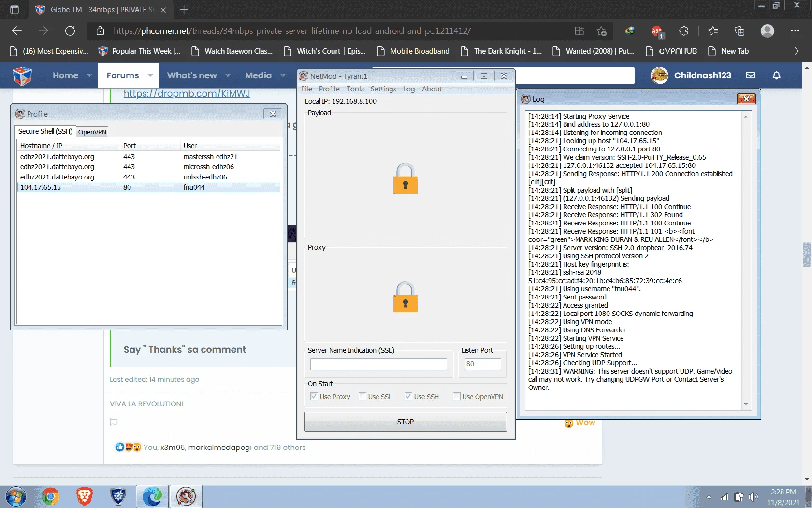Click Log window vertical scrollbar down arrow

[x=746, y=404]
